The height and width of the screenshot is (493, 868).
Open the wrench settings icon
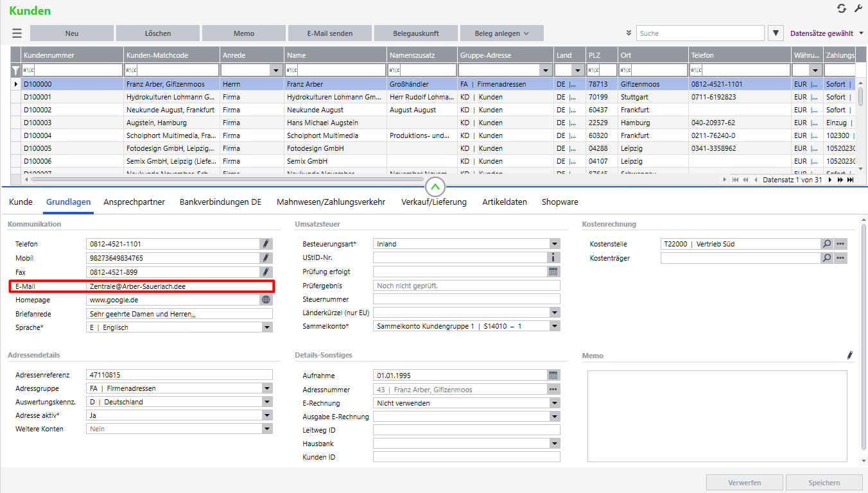point(858,8)
